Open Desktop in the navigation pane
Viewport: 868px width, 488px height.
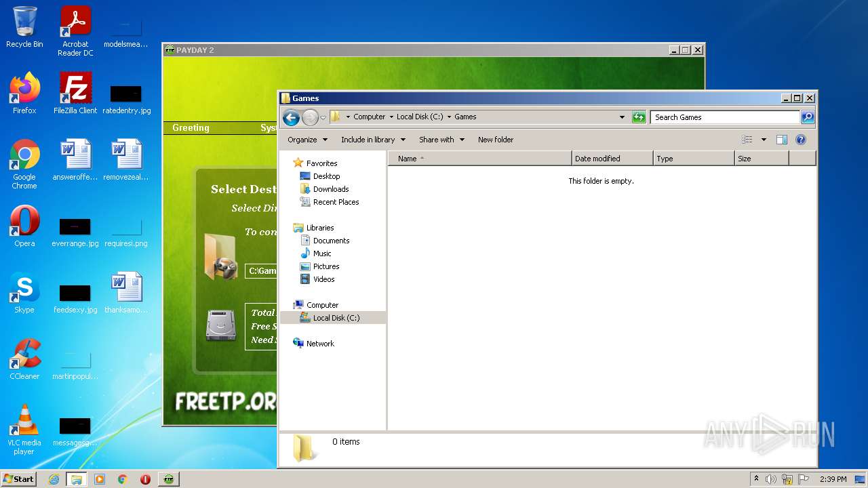[326, 176]
